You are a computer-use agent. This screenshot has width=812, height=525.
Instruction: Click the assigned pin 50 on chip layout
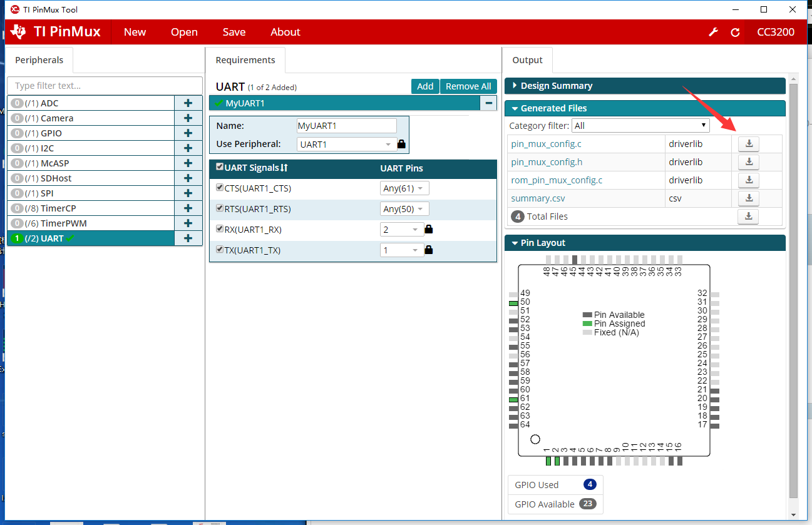(x=513, y=303)
